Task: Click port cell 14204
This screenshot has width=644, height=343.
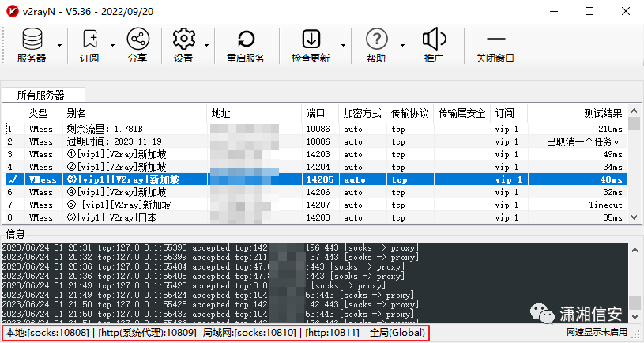Action: pyautogui.click(x=318, y=168)
